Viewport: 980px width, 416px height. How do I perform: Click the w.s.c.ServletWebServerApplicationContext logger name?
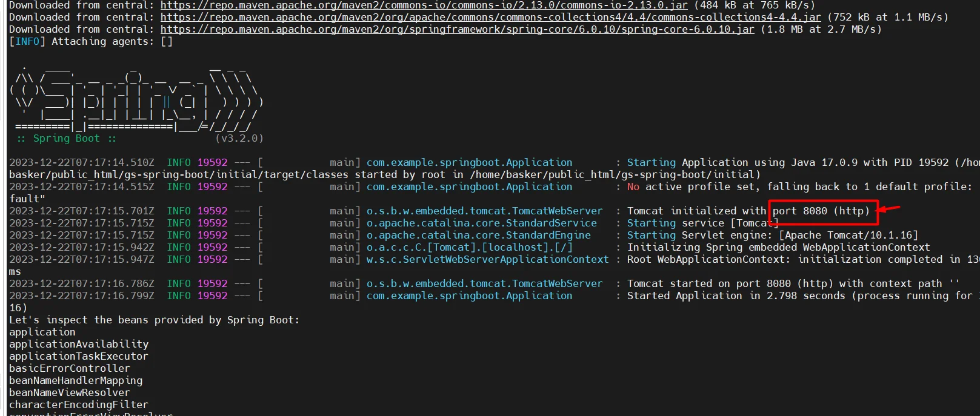coord(488,259)
